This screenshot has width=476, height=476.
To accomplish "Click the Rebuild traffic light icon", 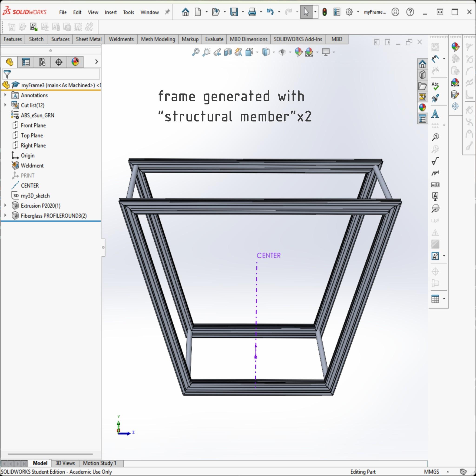I will [324, 12].
